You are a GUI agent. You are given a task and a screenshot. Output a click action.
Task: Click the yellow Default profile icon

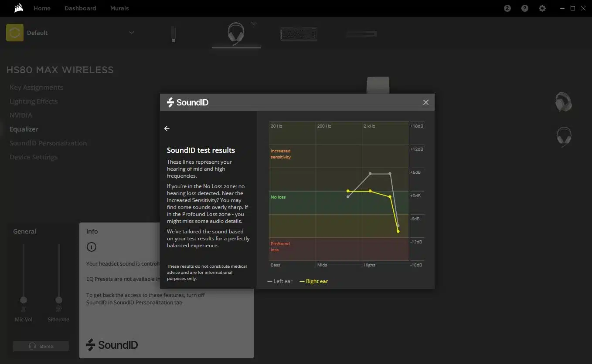[15, 33]
